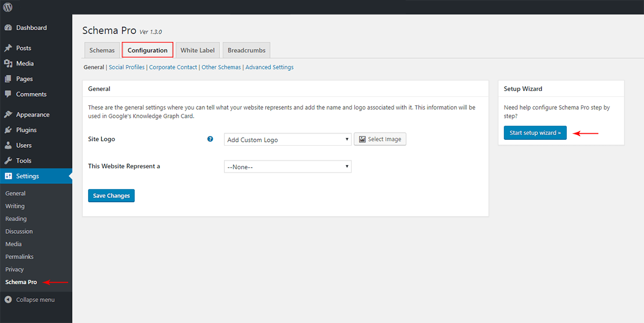Click image icon on Select Image button
This screenshot has height=323, width=644.
(362, 139)
